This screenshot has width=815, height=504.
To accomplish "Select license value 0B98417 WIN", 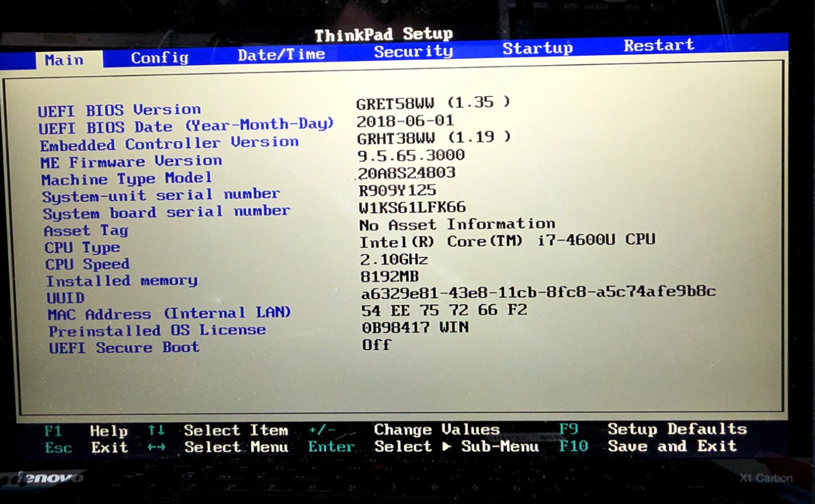I will click(415, 327).
